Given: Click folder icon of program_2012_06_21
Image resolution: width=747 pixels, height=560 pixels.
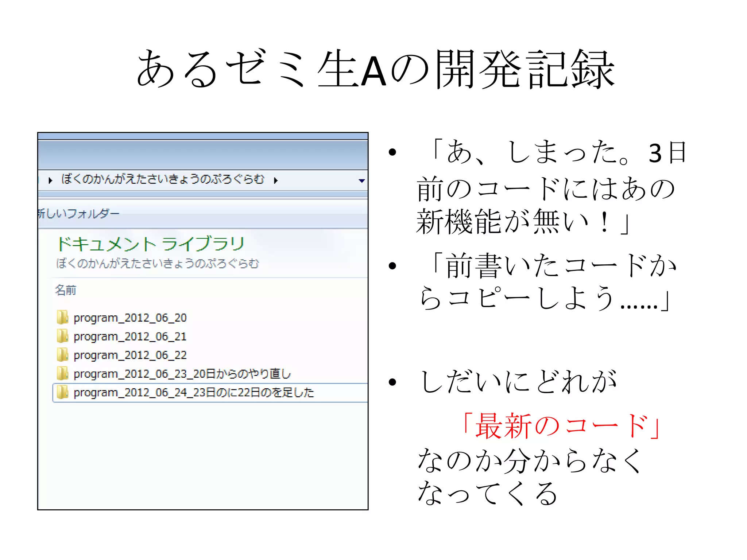Looking at the screenshot, I should 62,336.
